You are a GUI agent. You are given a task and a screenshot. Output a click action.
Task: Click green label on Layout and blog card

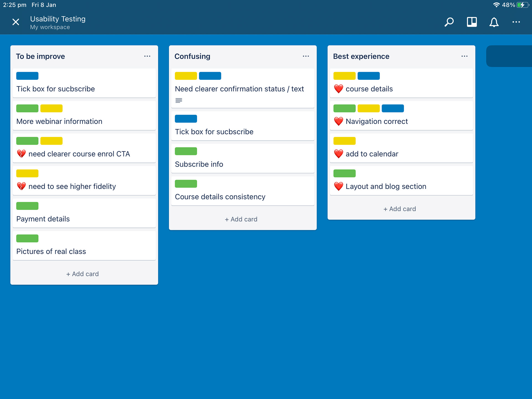tap(344, 173)
